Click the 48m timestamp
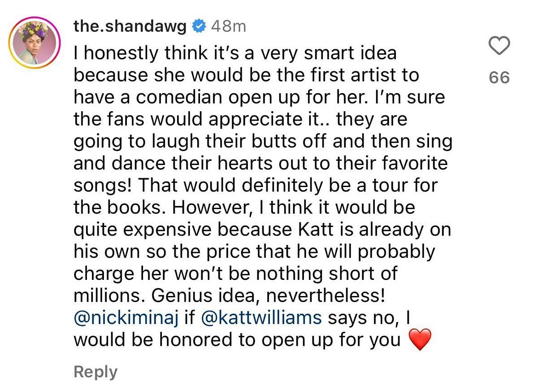The width and height of the screenshot is (538, 392). click(229, 27)
